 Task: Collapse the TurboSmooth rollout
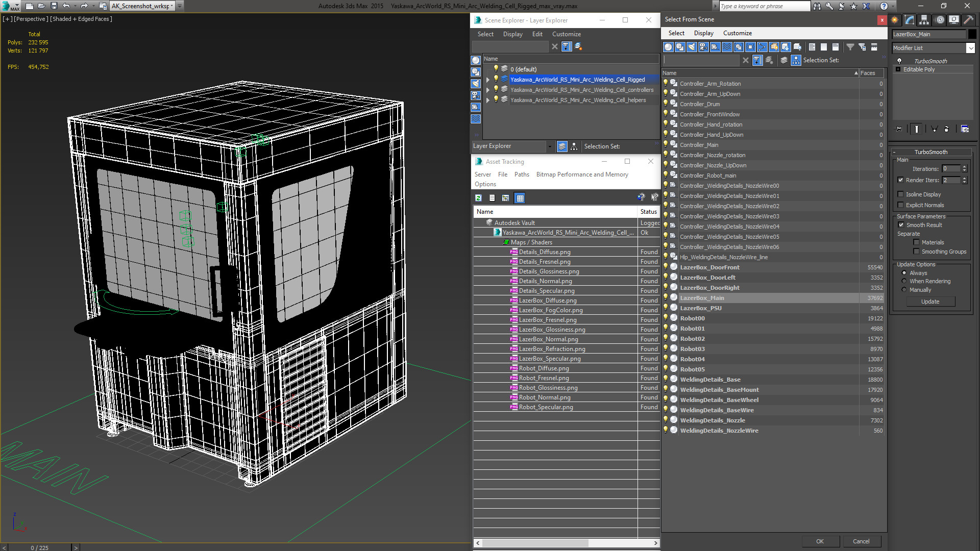click(930, 152)
